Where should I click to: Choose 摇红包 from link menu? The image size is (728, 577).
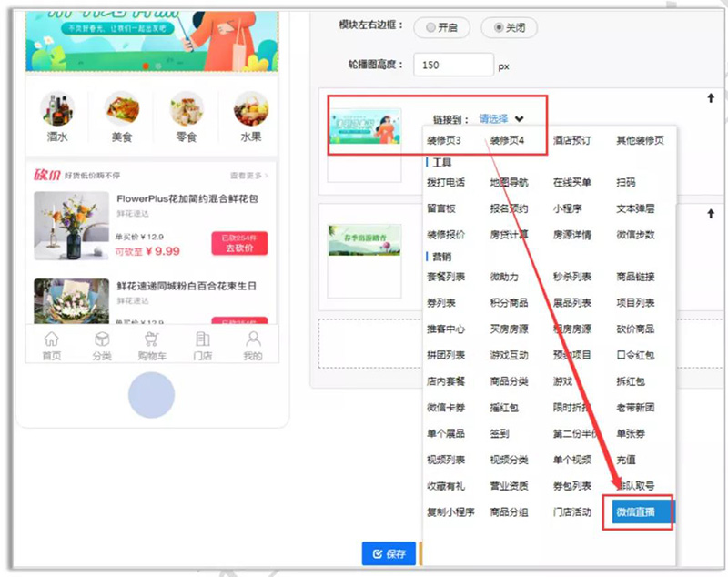pos(504,408)
